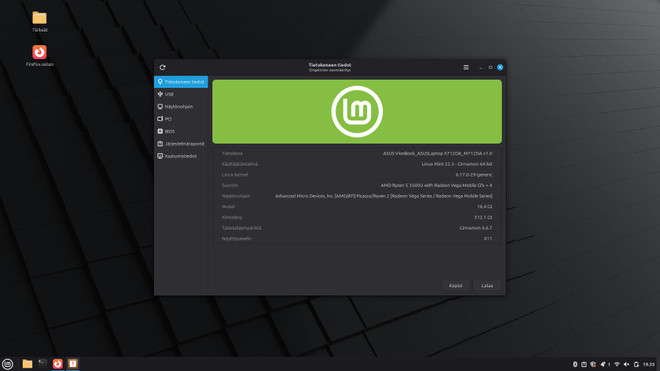
Task: Click the Wi-Fi network tray icon
Action: coord(617,364)
